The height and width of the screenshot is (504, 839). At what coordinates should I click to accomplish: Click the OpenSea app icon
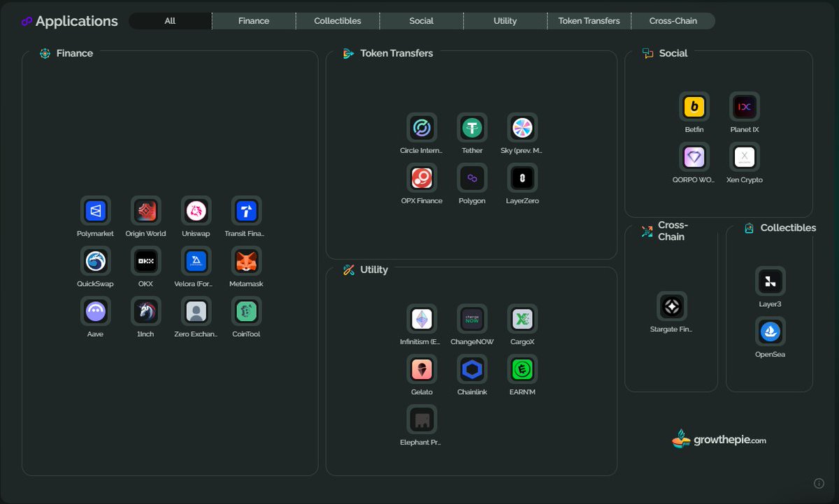(x=770, y=331)
